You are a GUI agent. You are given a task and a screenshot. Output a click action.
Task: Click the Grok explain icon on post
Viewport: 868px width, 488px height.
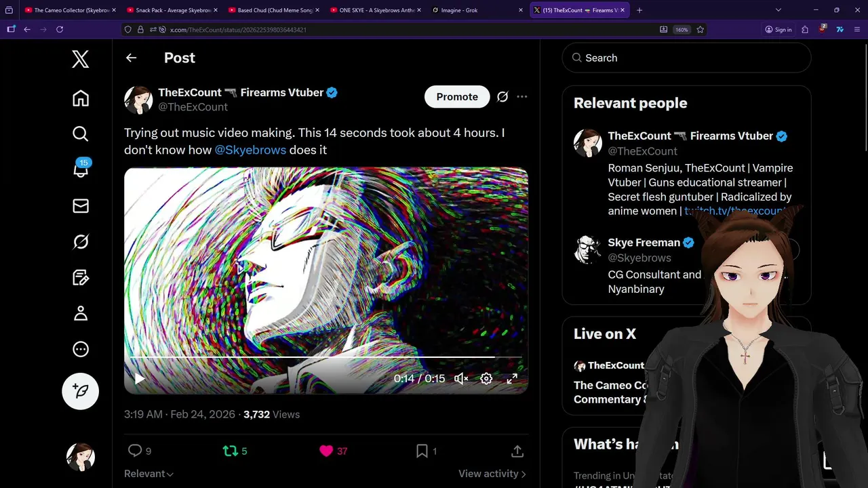click(502, 97)
